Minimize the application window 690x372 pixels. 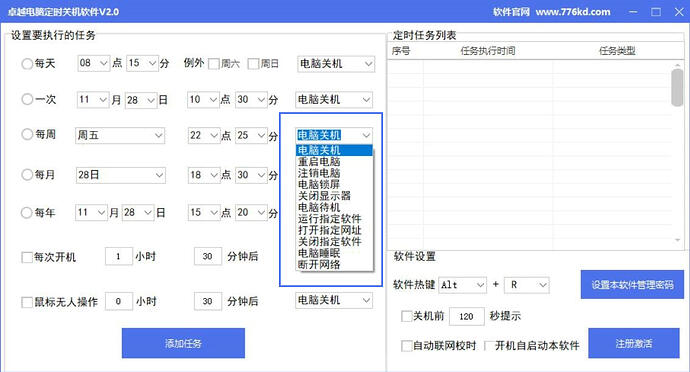633,12
